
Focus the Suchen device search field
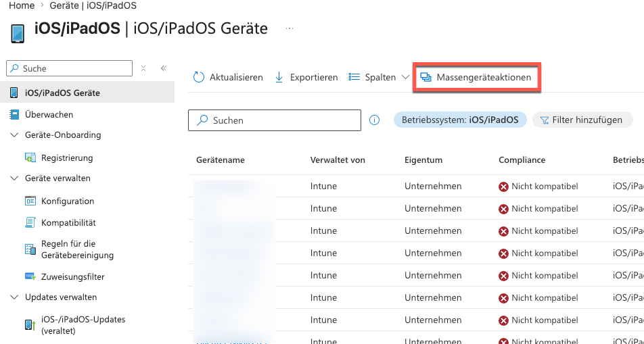275,120
